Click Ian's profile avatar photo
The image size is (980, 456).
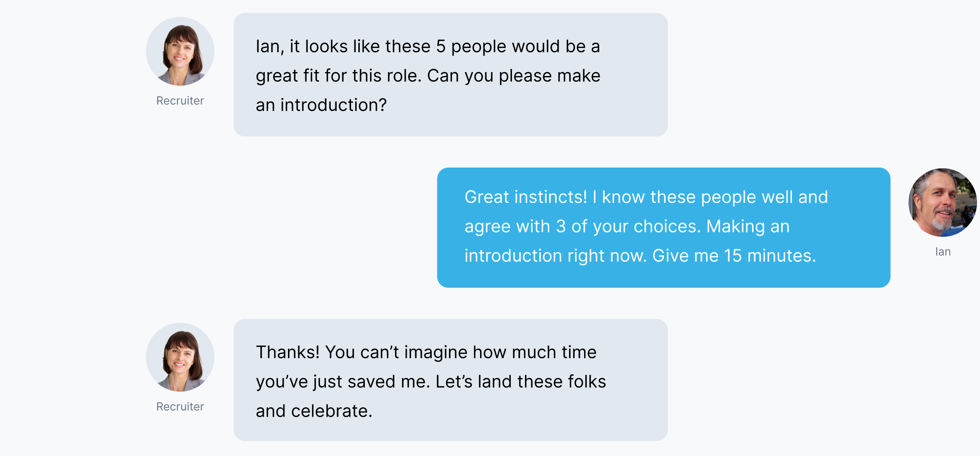tap(942, 203)
